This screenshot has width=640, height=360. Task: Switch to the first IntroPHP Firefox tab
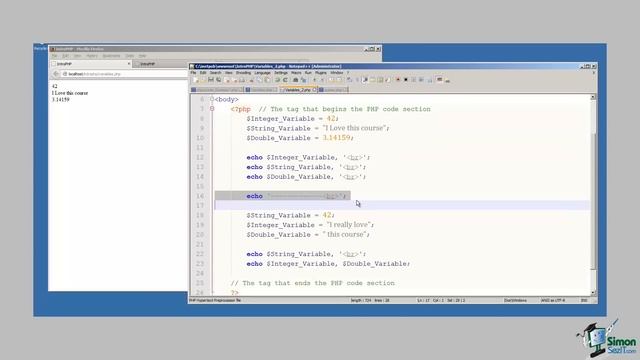pos(91,64)
